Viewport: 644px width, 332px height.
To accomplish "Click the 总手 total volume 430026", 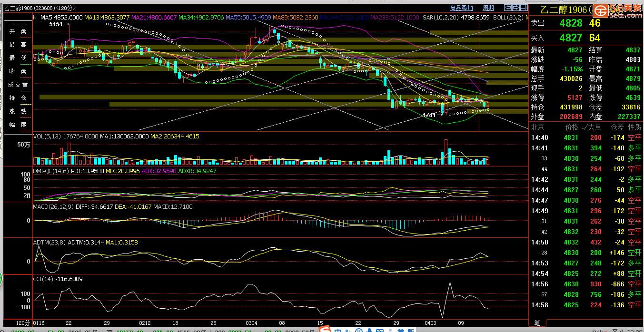I will pos(571,78).
